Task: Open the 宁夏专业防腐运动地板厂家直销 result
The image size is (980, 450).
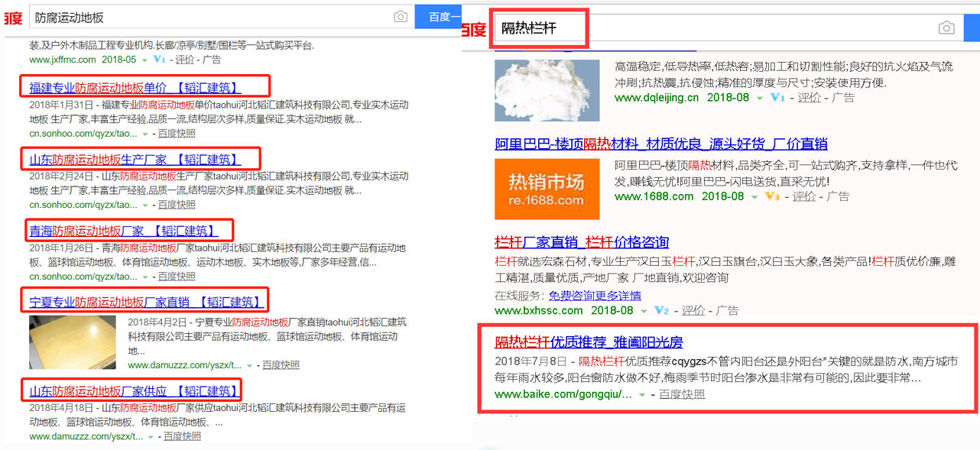Action: (147, 301)
